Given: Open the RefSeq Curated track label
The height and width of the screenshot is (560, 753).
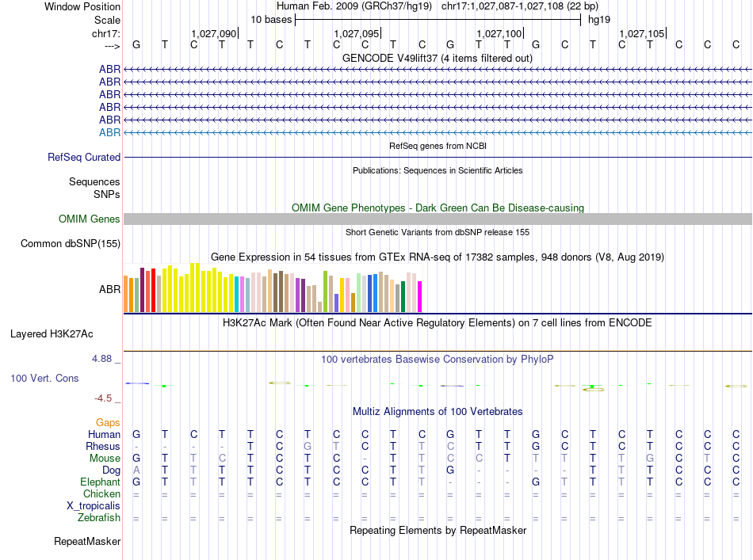Looking at the screenshot, I should point(84,158).
